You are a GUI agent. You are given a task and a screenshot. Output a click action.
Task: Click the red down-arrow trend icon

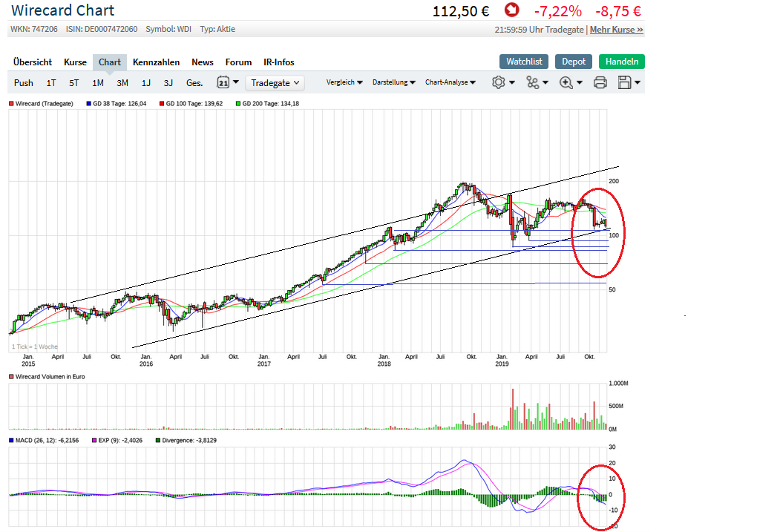511,10
